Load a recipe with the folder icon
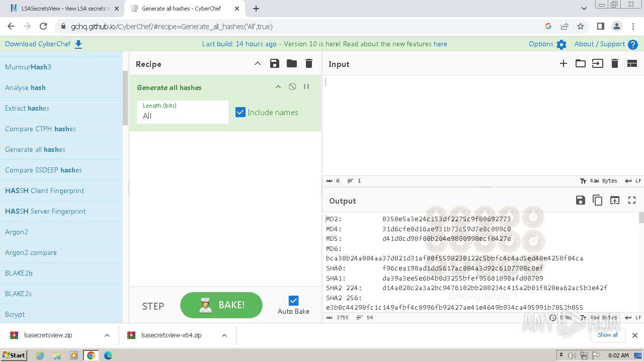644x362 pixels. click(292, 63)
